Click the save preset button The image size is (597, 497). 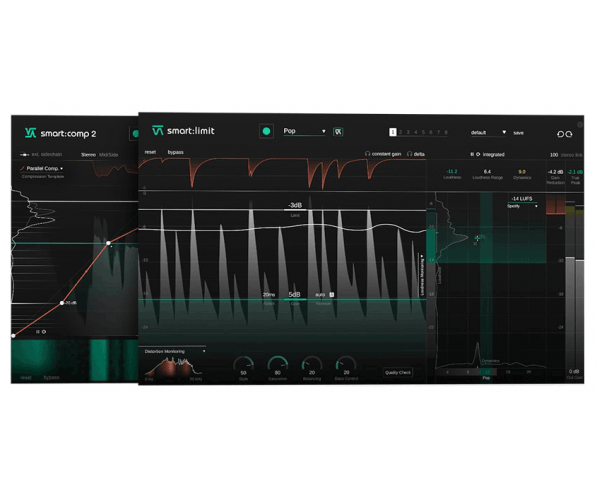pos(518,133)
